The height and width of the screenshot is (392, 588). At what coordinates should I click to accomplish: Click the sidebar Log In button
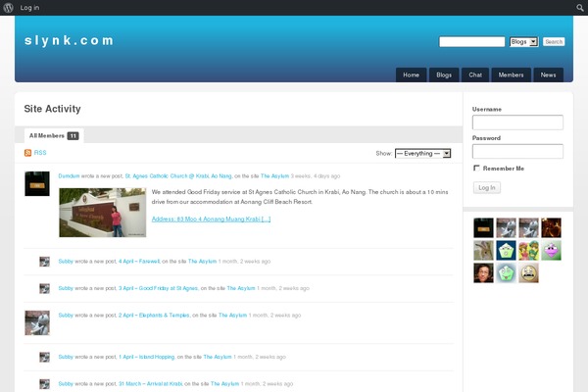(x=487, y=187)
